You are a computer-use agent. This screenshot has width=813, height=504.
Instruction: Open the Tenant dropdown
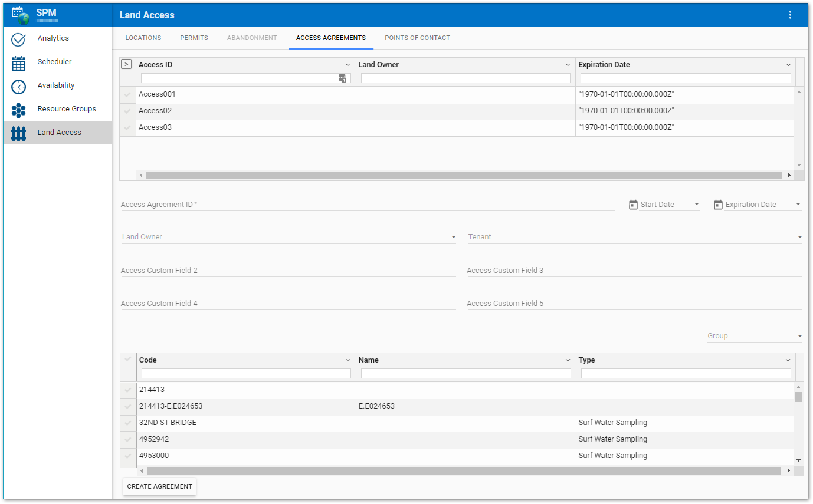[x=634, y=237]
